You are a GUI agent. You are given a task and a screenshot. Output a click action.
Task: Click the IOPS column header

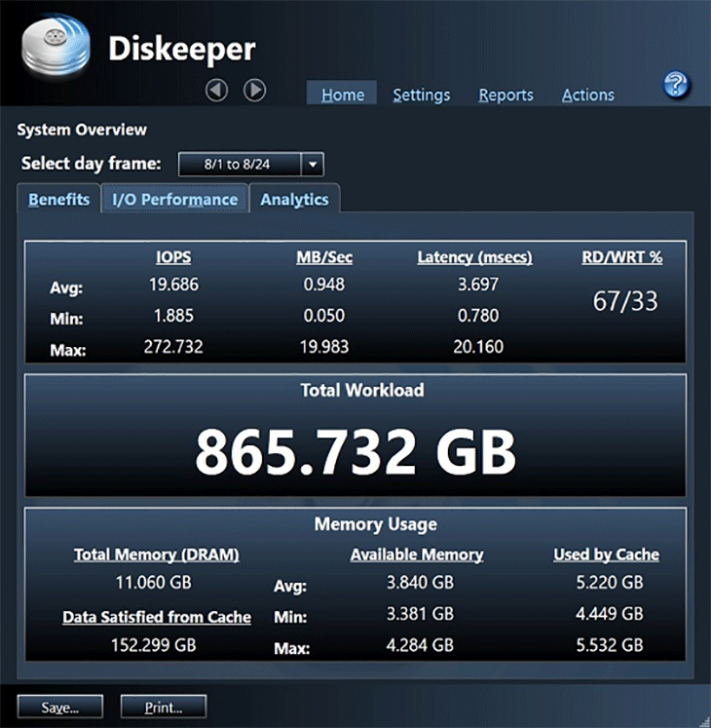click(x=173, y=257)
